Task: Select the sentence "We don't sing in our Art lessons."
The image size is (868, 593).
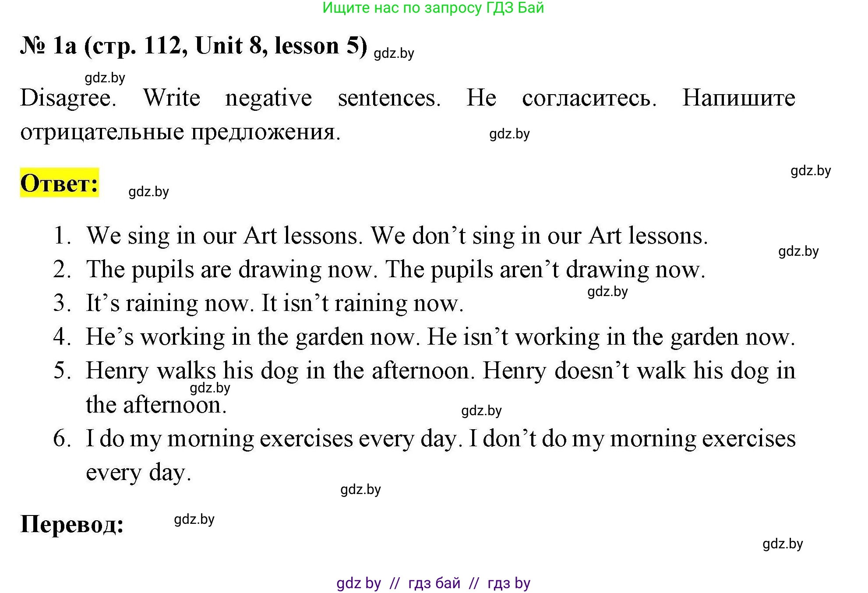Action: tap(539, 236)
